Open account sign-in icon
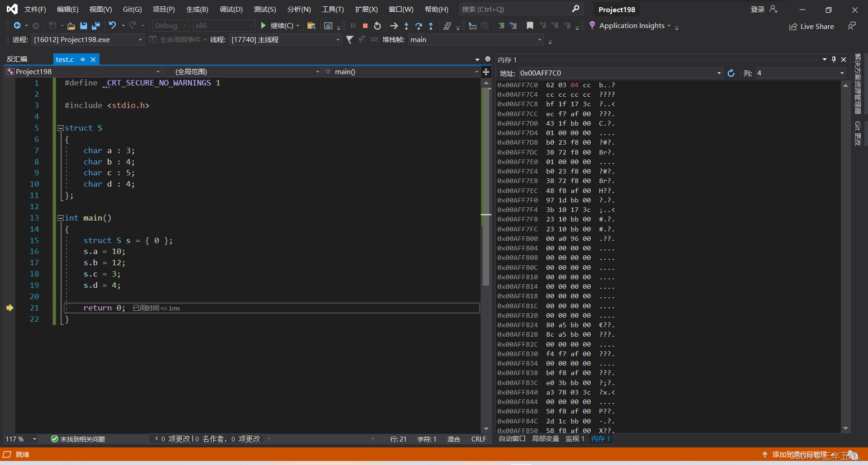The width and height of the screenshot is (868, 465). click(774, 9)
